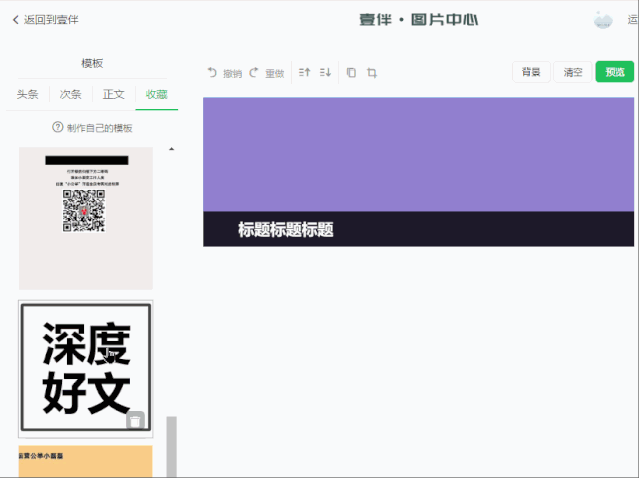Send layer down with the move-backward icon
Image resolution: width=639 pixels, height=478 pixels.
tap(325, 73)
